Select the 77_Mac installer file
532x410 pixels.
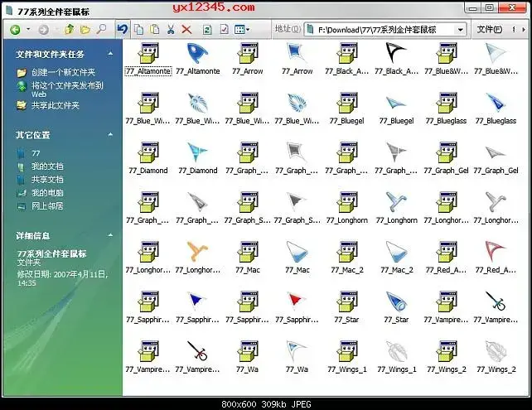pyautogui.click(x=248, y=257)
